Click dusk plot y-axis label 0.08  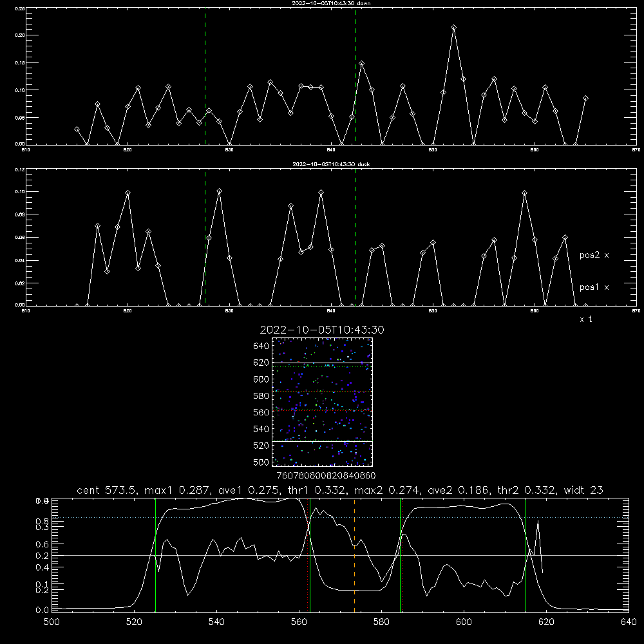(x=20, y=214)
